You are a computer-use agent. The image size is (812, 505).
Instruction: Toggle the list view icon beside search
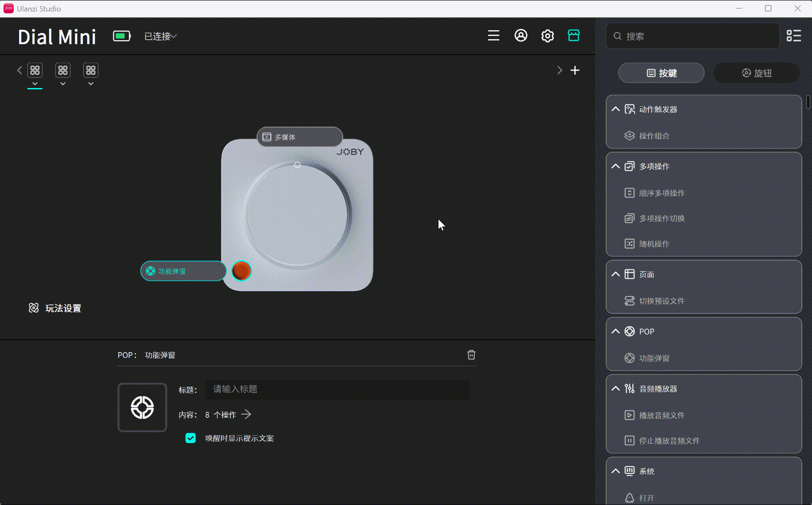pos(794,36)
